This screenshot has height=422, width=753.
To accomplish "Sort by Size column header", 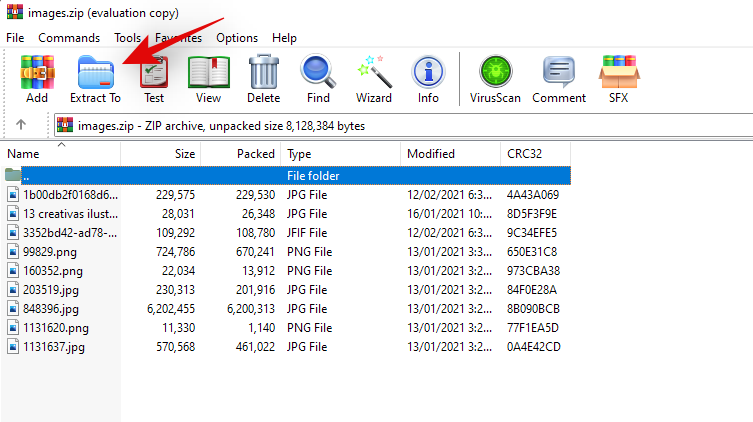I will pyautogui.click(x=160, y=154).
